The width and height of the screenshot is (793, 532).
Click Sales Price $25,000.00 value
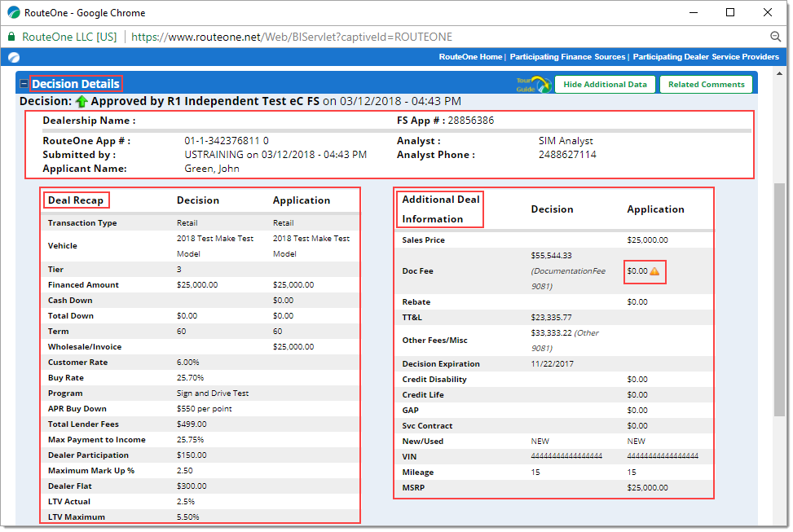click(647, 240)
